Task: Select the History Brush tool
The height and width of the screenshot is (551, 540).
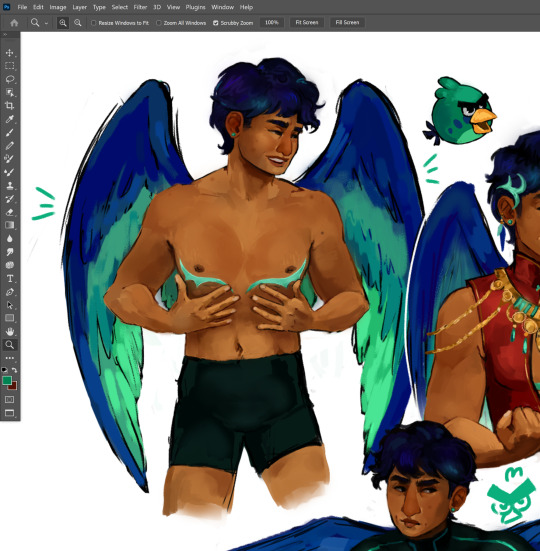Action: pos(9,199)
